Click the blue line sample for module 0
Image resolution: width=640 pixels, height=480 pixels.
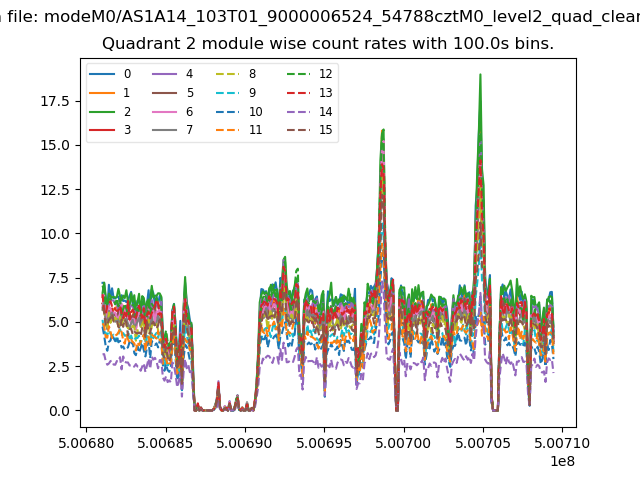[103, 74]
